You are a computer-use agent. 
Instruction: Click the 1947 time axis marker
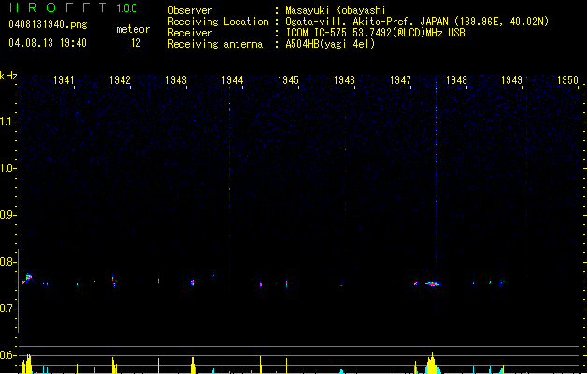[x=400, y=80]
